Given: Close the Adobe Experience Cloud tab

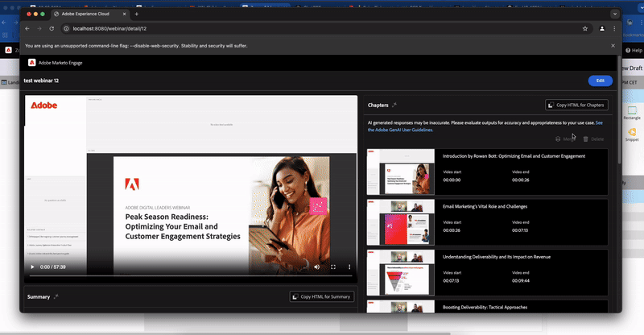Looking at the screenshot, I should click(125, 14).
